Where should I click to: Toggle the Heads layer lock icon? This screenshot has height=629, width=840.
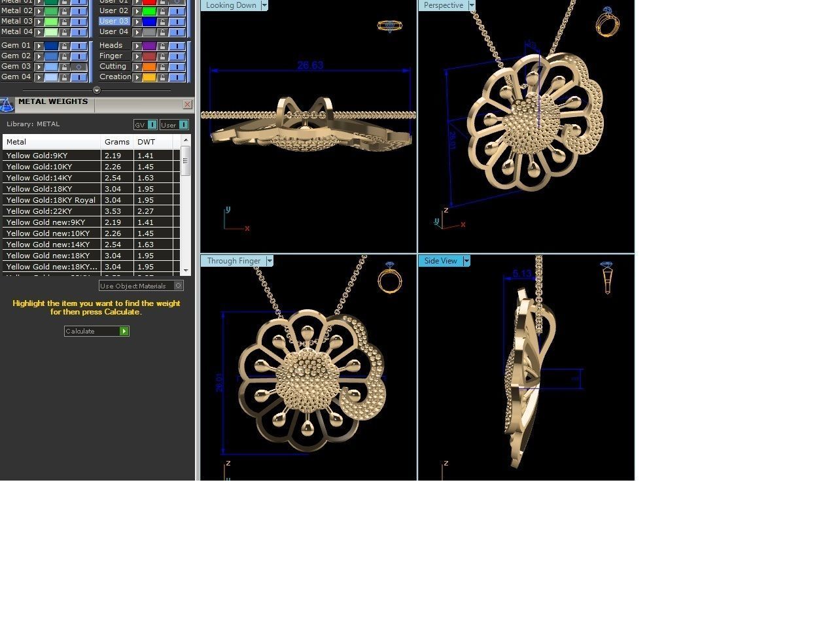[163, 46]
